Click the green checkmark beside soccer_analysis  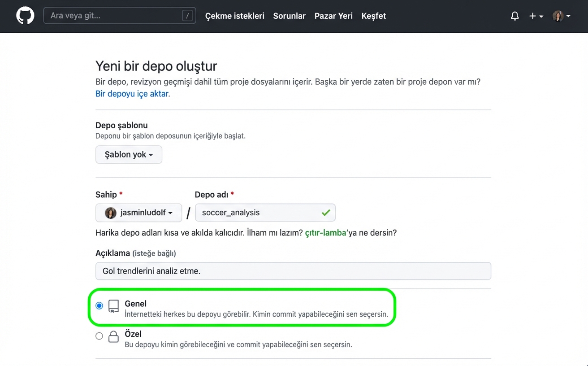(x=326, y=213)
